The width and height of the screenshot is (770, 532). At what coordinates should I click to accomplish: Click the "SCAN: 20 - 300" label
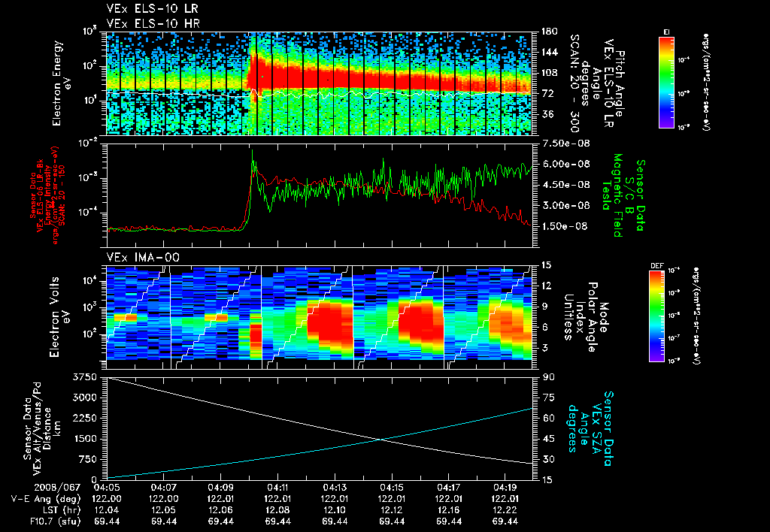pyautogui.click(x=574, y=83)
